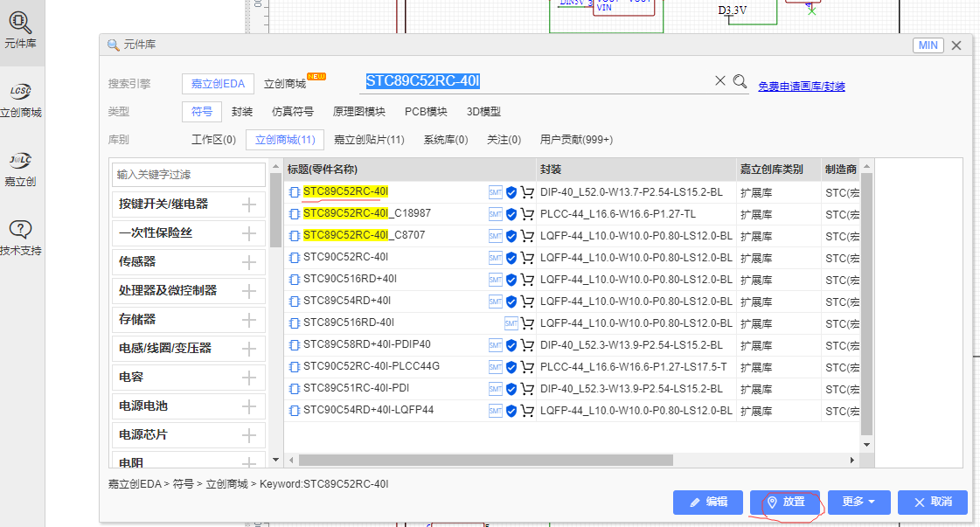Switch to 系统库(0) library tab
The width and height of the screenshot is (980, 527).
point(446,140)
